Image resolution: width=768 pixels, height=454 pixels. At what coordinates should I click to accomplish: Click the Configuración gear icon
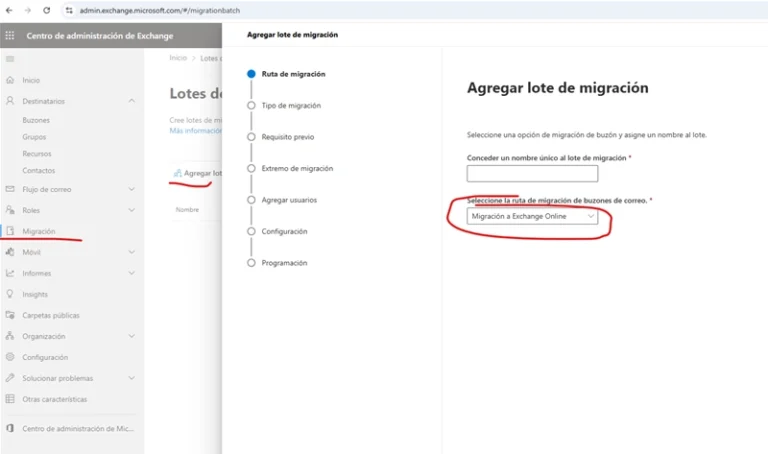point(10,357)
